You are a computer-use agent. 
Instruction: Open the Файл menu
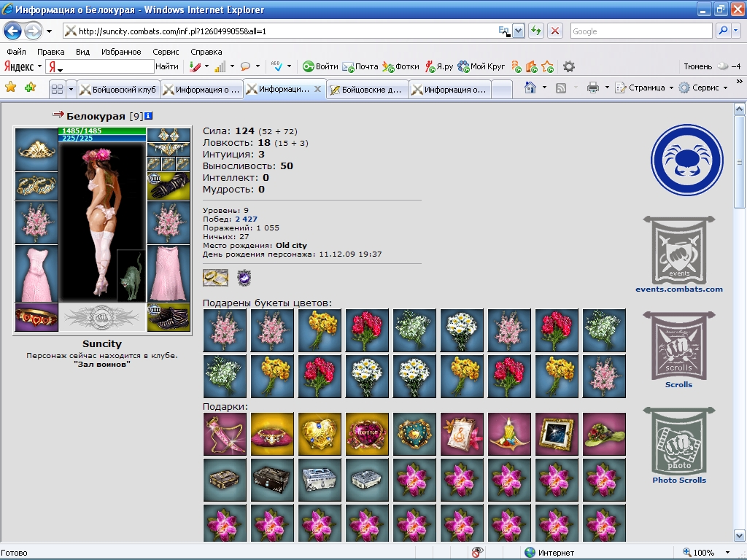(x=16, y=52)
